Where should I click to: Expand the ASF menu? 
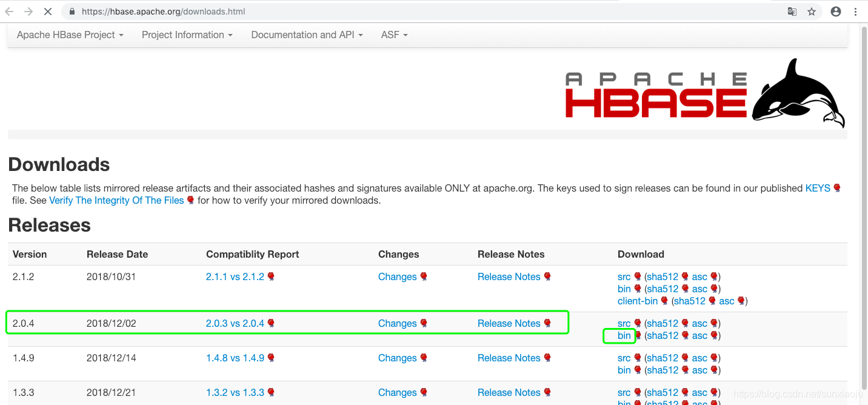[395, 35]
